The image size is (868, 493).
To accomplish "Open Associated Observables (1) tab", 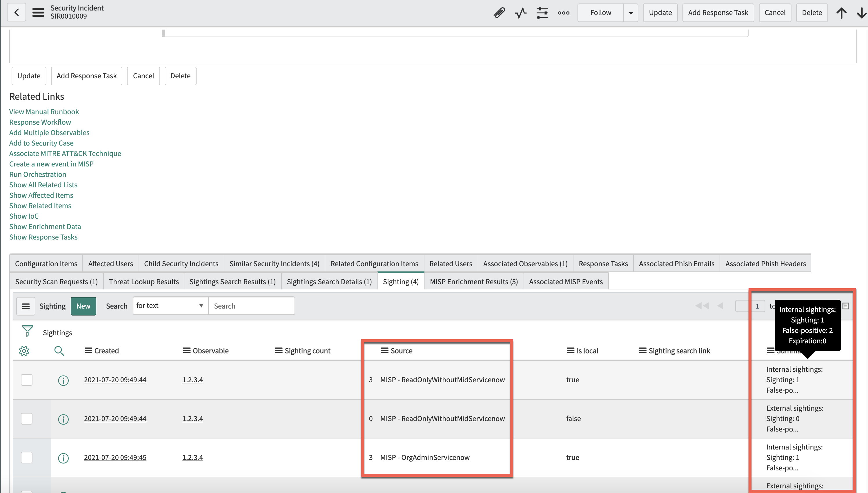I will tap(525, 264).
